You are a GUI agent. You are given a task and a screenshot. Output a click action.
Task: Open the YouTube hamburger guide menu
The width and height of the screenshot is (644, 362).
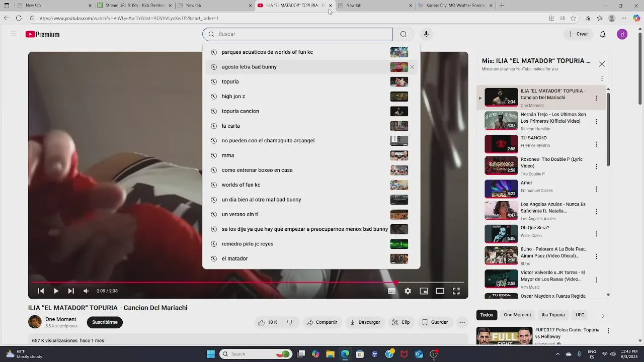14,34
